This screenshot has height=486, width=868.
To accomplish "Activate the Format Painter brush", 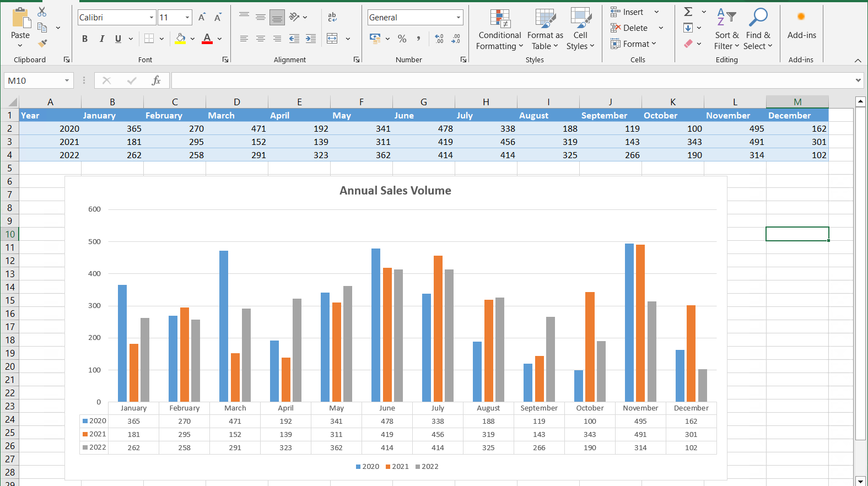I will click(x=42, y=44).
